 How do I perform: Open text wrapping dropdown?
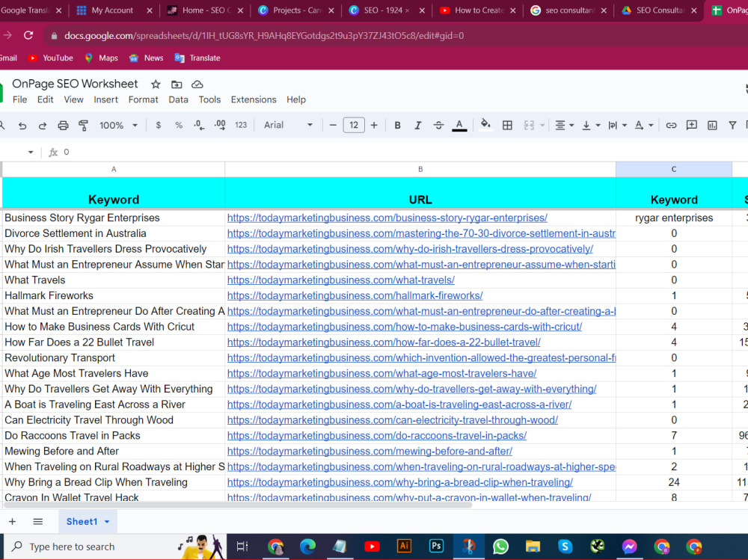617,125
